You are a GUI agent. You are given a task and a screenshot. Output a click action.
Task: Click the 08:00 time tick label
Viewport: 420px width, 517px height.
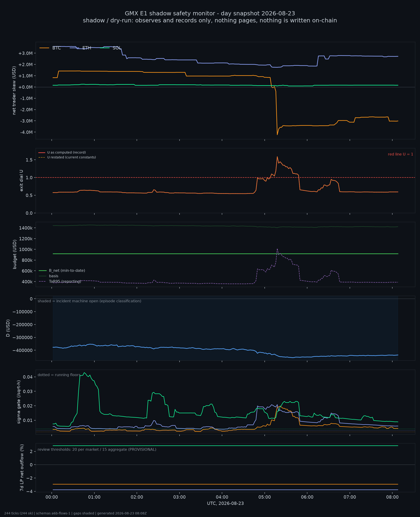[392, 497]
